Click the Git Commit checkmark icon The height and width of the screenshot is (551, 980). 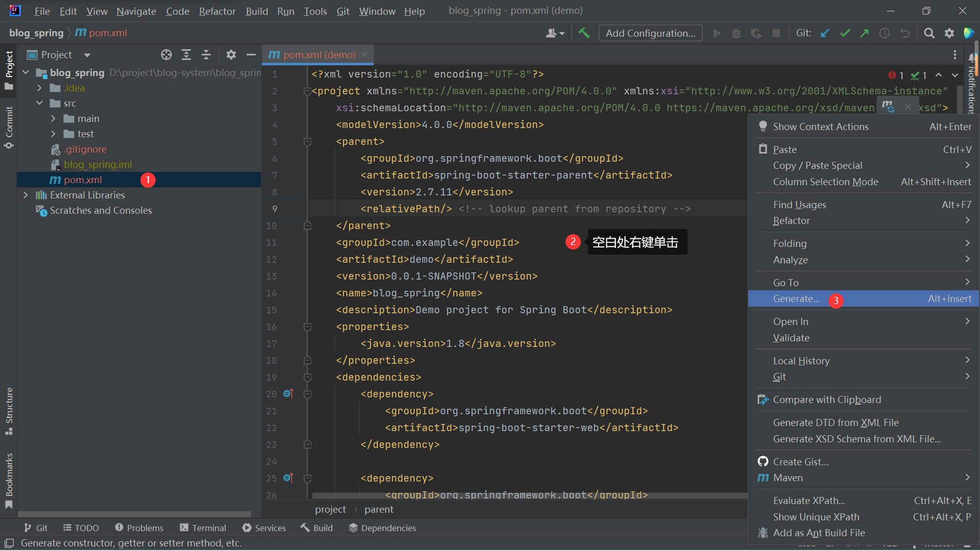point(845,33)
